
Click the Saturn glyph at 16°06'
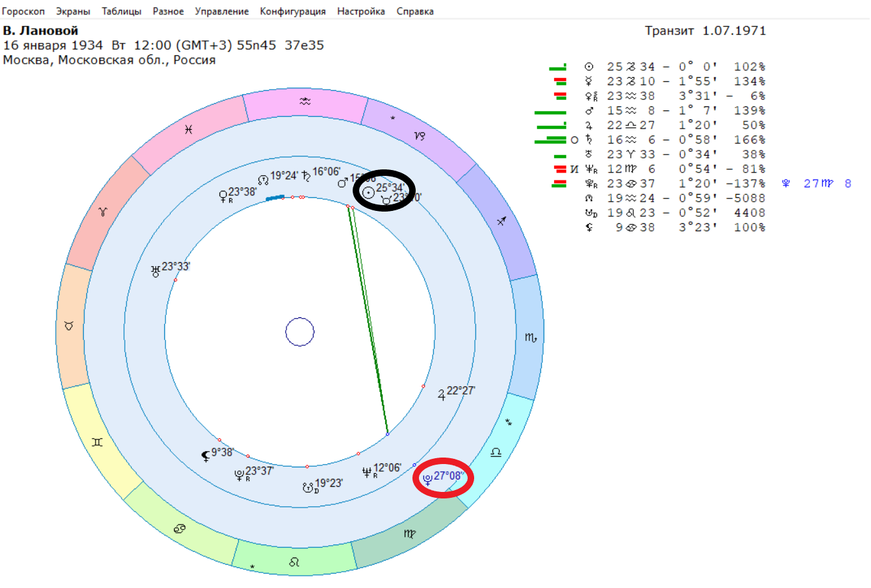pos(307,177)
